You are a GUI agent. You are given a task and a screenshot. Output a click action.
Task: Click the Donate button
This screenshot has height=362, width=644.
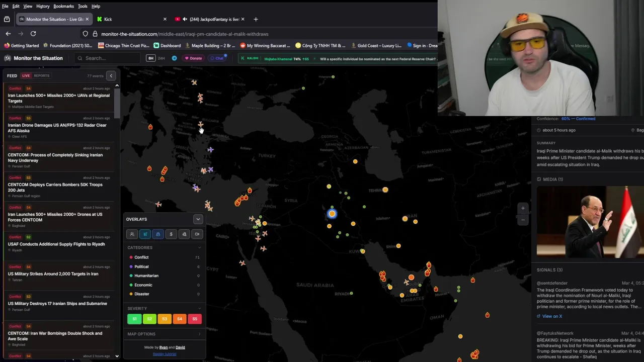[x=193, y=58]
